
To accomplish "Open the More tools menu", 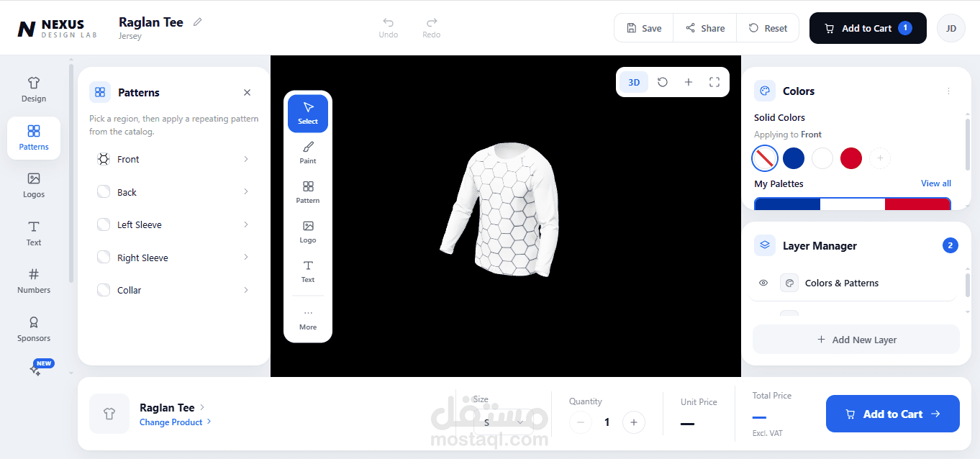I will coord(308,319).
